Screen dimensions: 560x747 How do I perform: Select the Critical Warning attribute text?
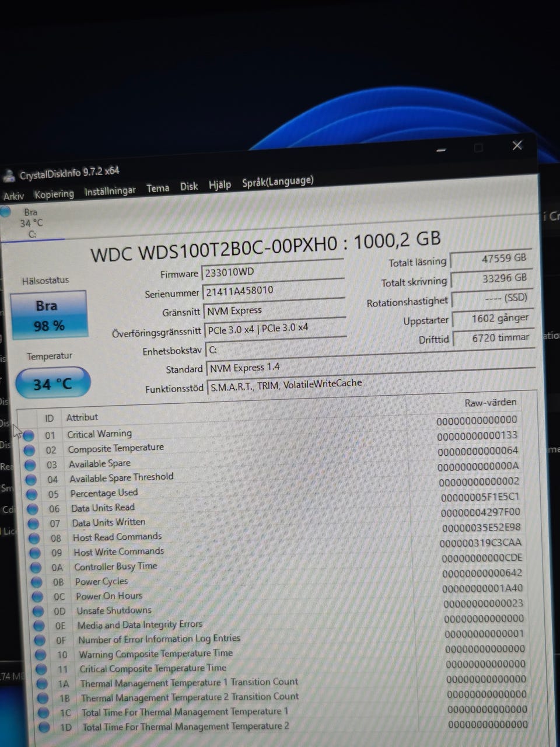tap(99, 434)
